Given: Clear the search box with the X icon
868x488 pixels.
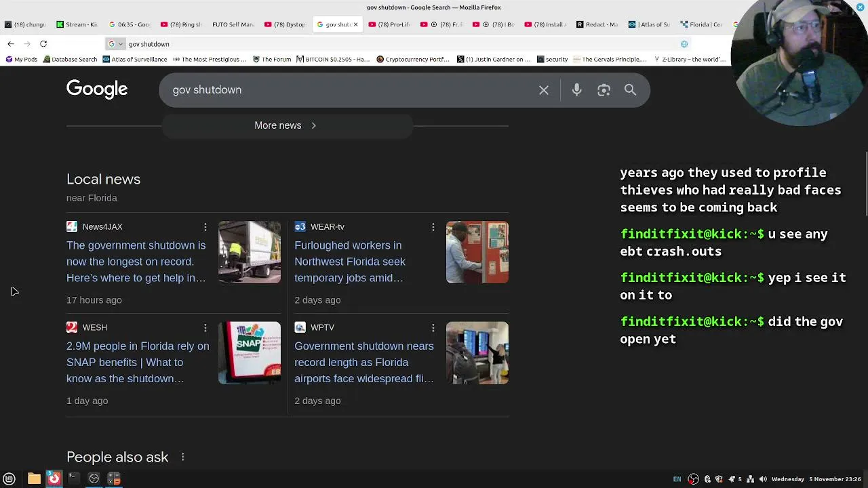Looking at the screenshot, I should (x=544, y=90).
